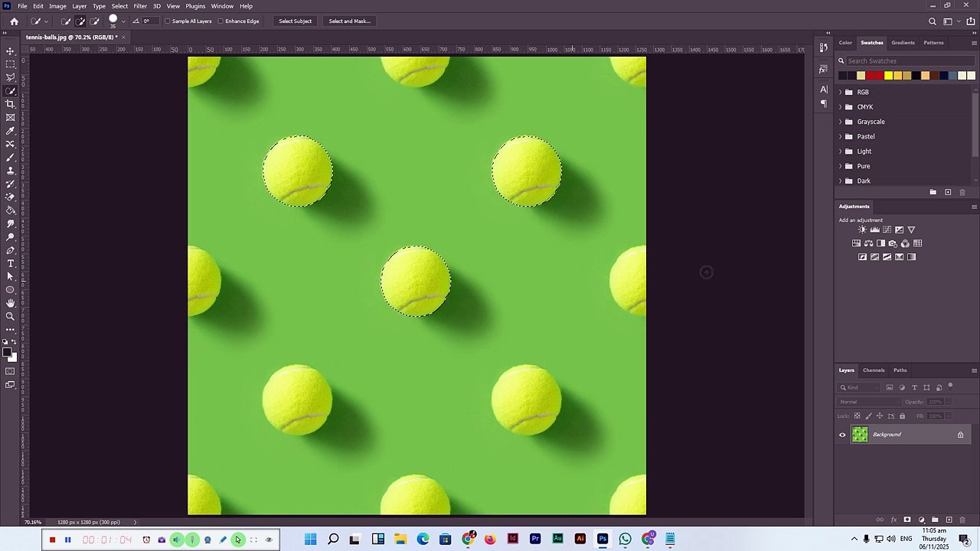Select the Clone Stamp tool
Image resolution: width=980 pixels, height=551 pixels.
[11, 171]
